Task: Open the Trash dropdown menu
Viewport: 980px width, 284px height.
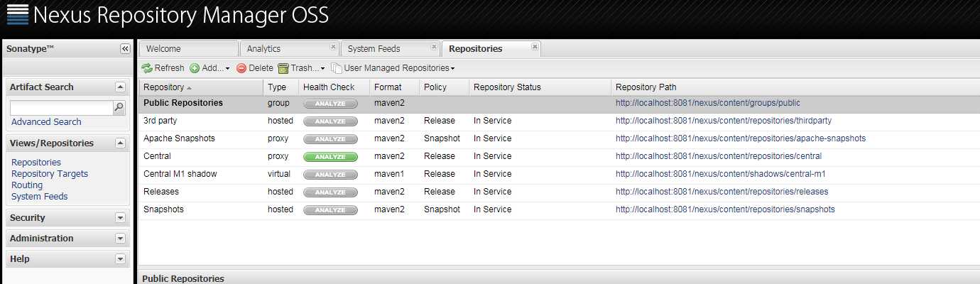Action: (301, 68)
